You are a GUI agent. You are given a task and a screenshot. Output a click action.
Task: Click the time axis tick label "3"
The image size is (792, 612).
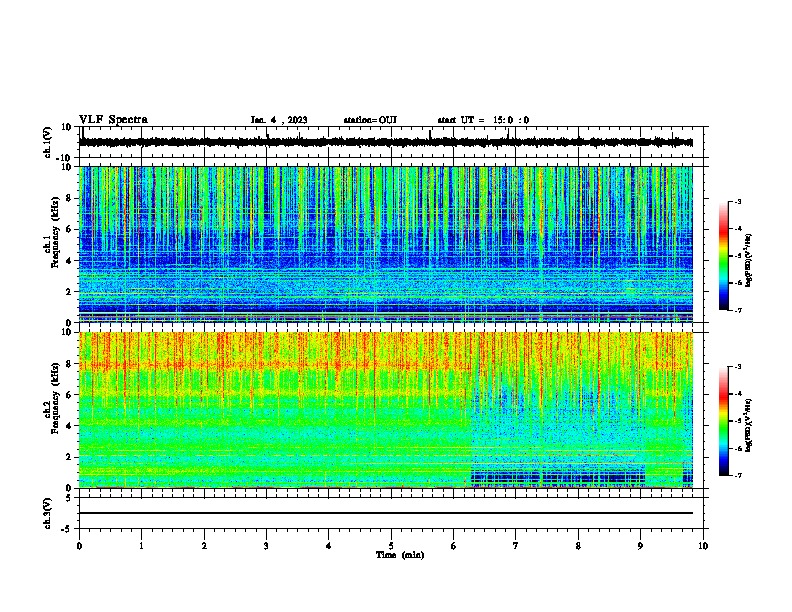pyautogui.click(x=266, y=546)
